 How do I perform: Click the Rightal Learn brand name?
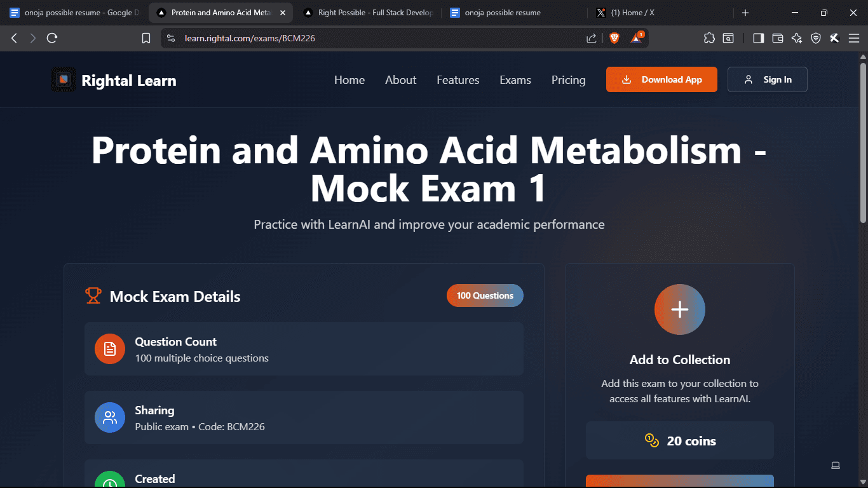[x=129, y=80]
